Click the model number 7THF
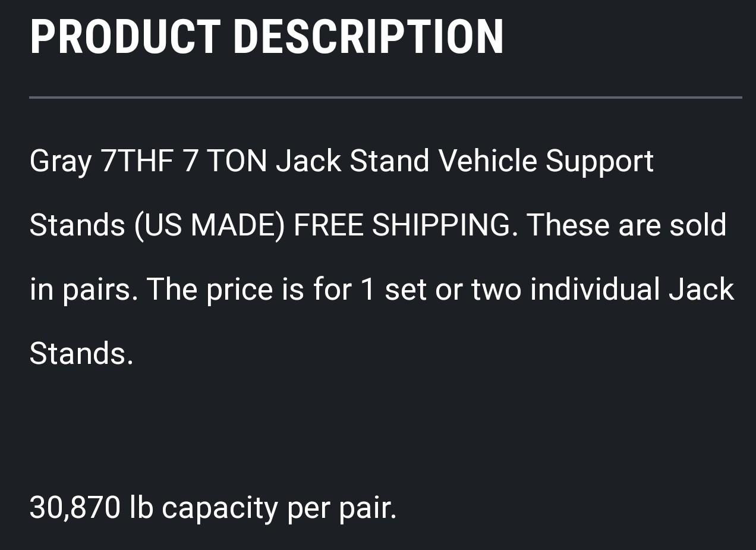756x550 pixels. pyautogui.click(x=137, y=161)
